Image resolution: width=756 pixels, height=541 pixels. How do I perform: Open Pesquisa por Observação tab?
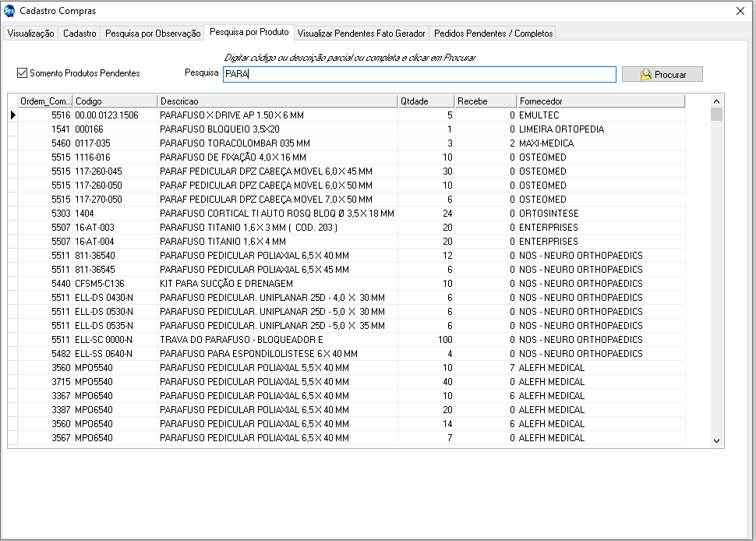point(152,34)
